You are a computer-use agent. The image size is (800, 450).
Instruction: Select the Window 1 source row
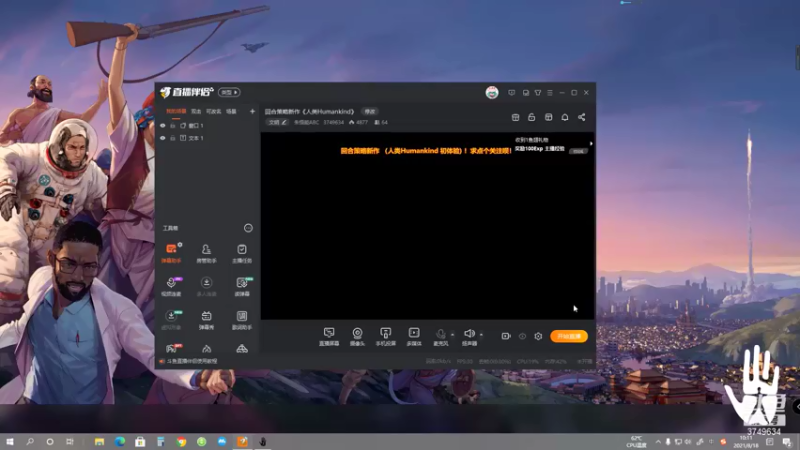click(208, 126)
